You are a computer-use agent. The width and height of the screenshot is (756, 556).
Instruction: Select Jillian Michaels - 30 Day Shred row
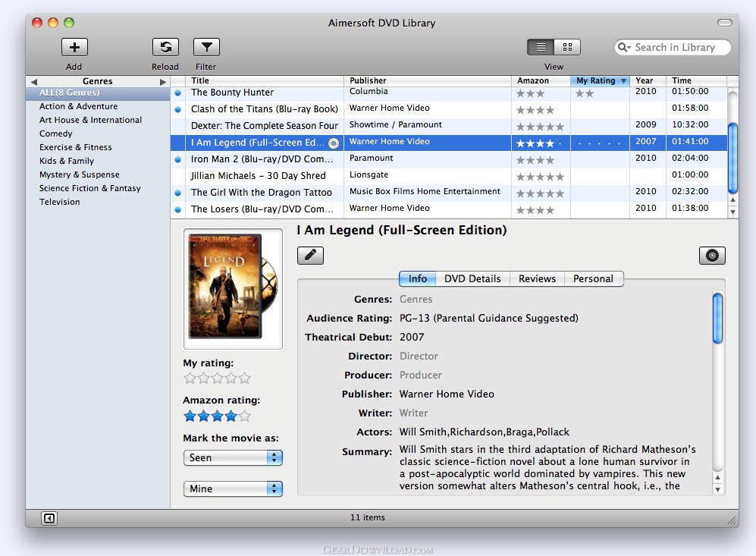click(449, 176)
